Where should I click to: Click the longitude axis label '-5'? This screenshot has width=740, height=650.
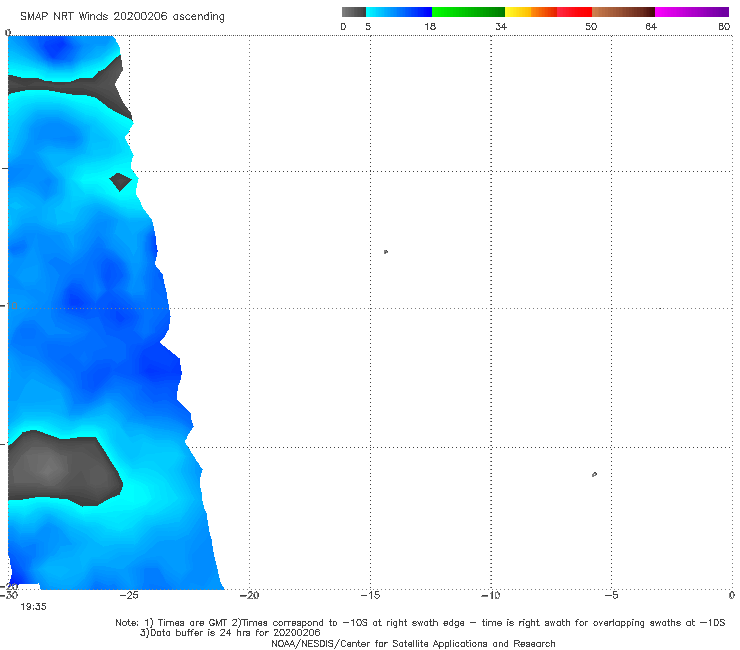[x=611, y=595]
